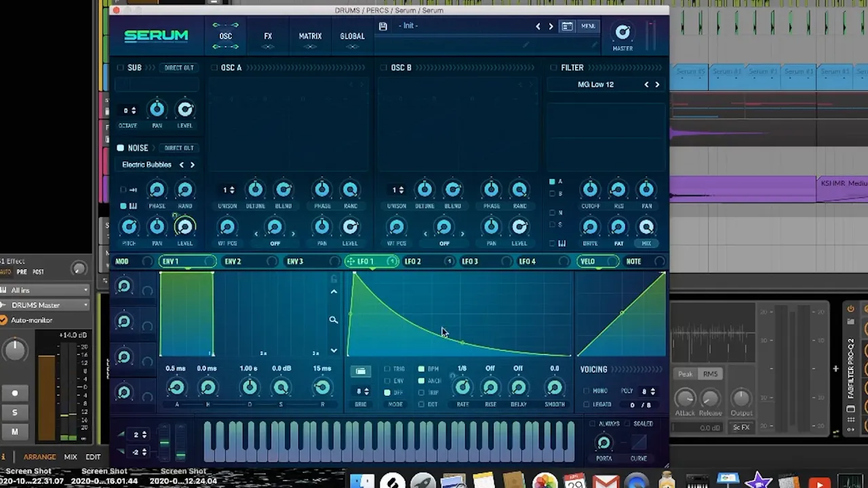Enable MONO voicing checkbox
Screen dimensions: 868x488
click(587, 391)
